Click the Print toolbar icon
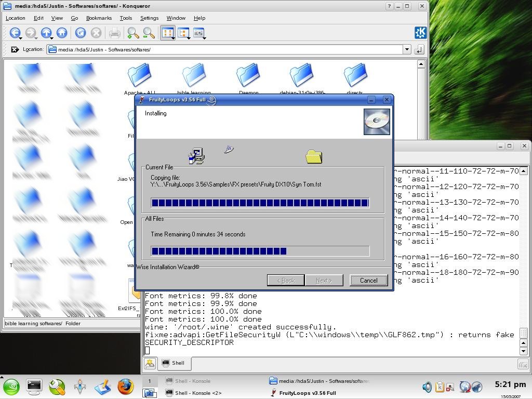The image size is (532, 399). (x=114, y=33)
